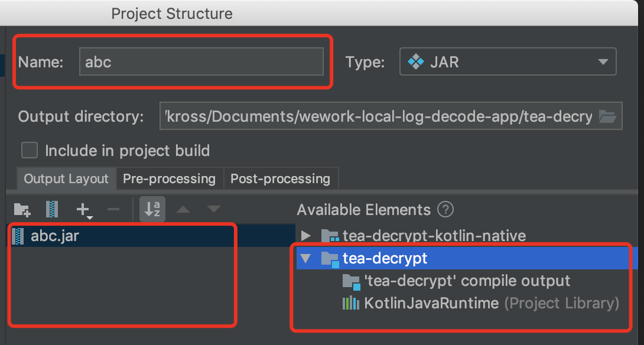Select KotlinJavaRuntime project library
Screen dimensions: 644x345
point(431,303)
